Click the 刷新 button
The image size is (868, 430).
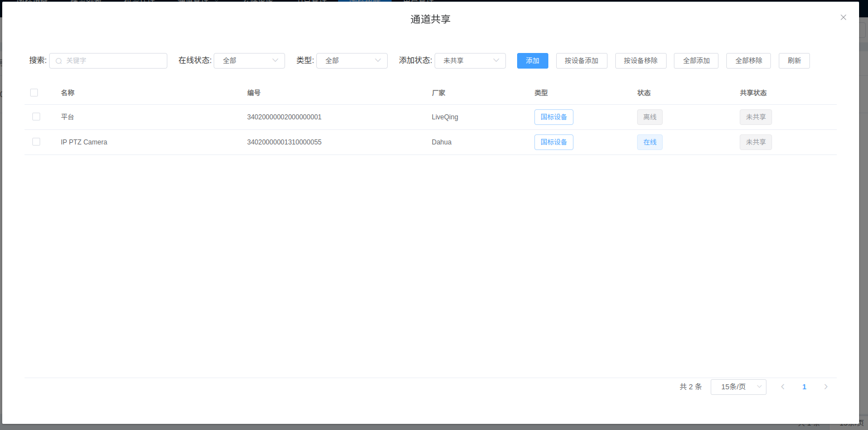point(794,61)
